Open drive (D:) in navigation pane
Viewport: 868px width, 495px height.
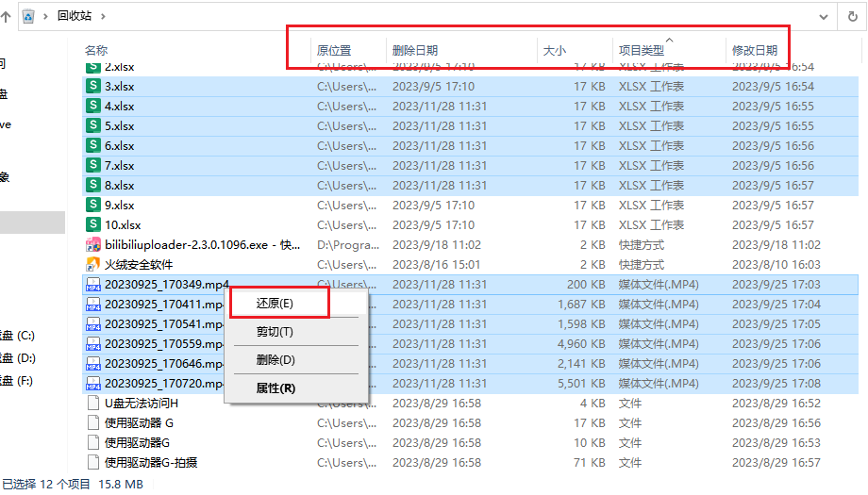point(17,358)
